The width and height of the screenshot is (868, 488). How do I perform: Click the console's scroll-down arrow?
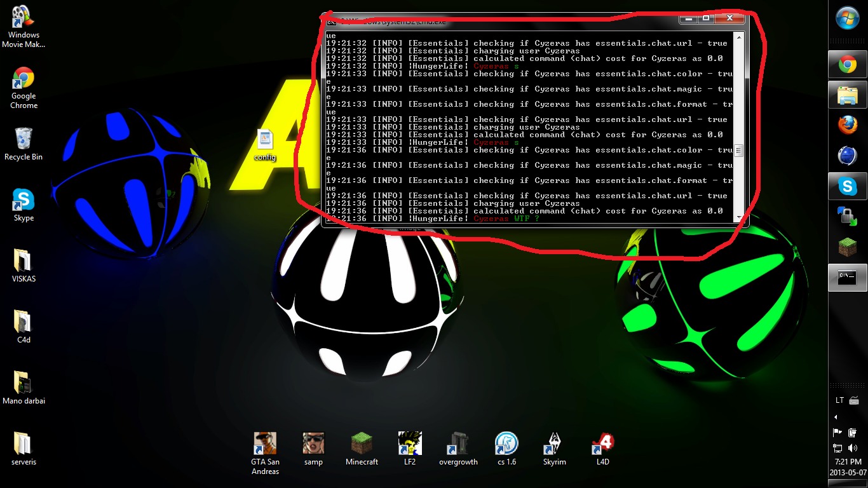tap(739, 218)
